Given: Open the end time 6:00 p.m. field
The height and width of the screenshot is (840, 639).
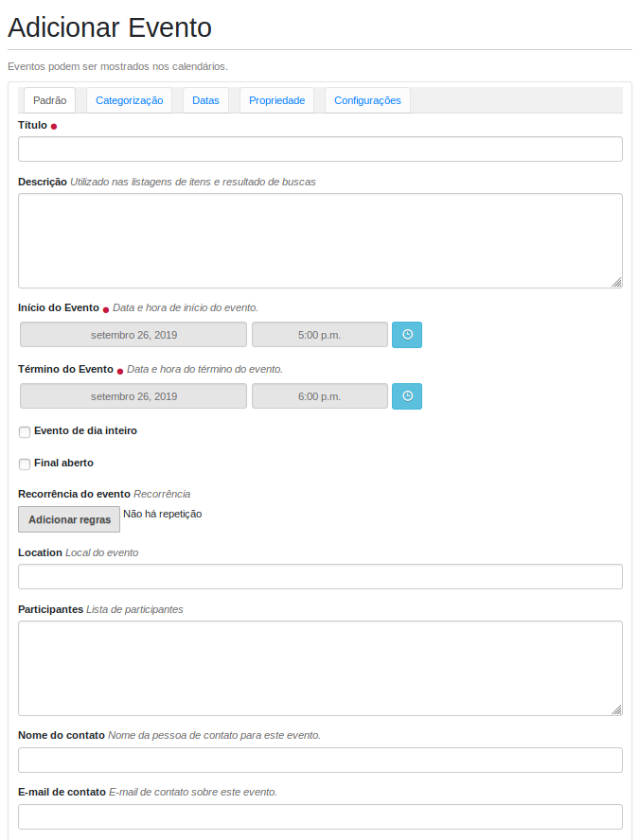Looking at the screenshot, I should point(319,396).
